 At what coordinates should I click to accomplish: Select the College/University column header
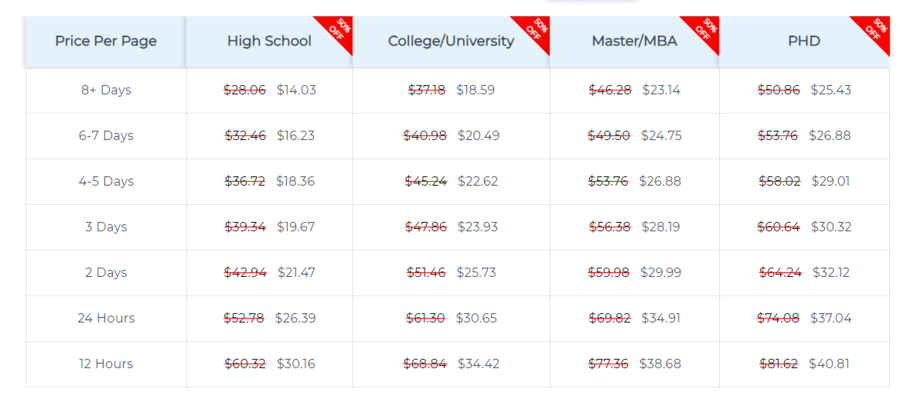451,41
